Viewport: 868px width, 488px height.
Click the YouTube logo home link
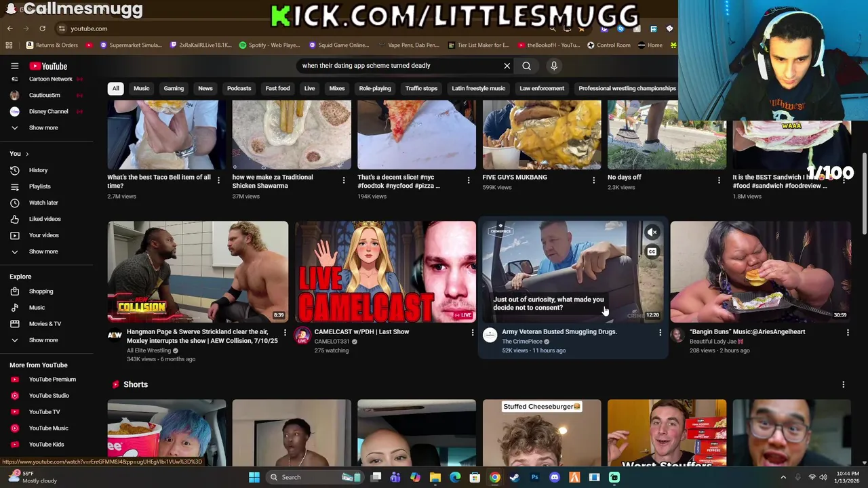[48, 66]
